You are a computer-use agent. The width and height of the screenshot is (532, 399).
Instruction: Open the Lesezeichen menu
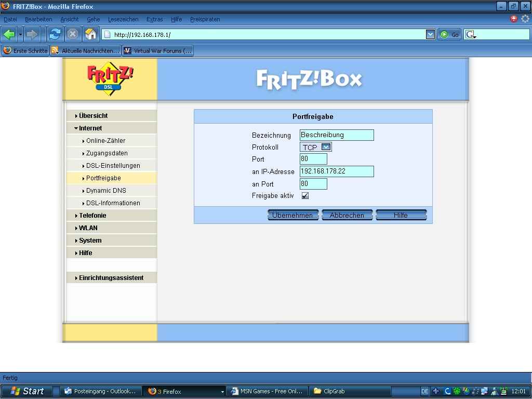pyautogui.click(x=123, y=19)
